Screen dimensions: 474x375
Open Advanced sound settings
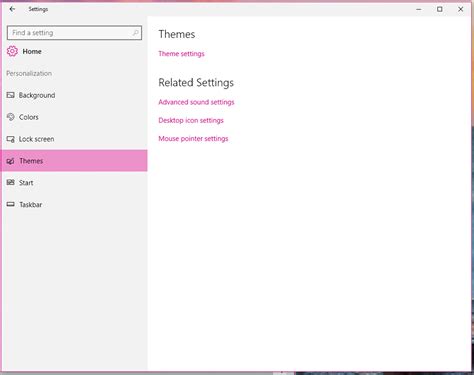pos(196,102)
